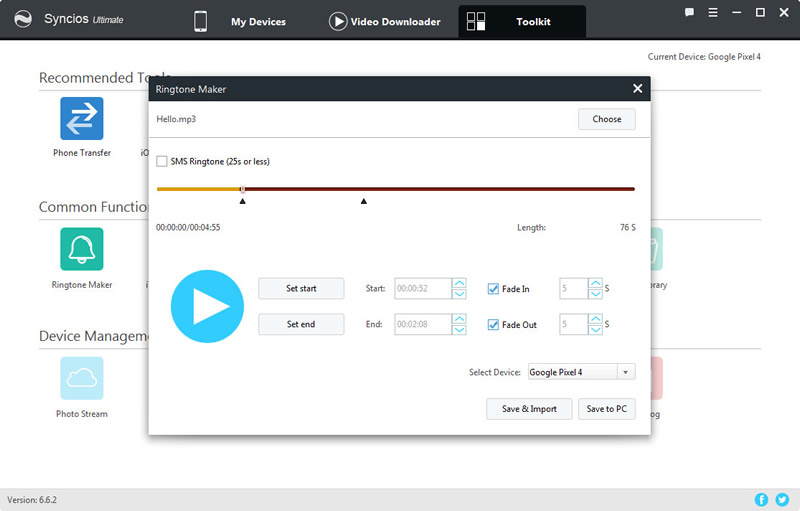
Task: Play the Hello.mp3 preview
Action: click(x=207, y=306)
